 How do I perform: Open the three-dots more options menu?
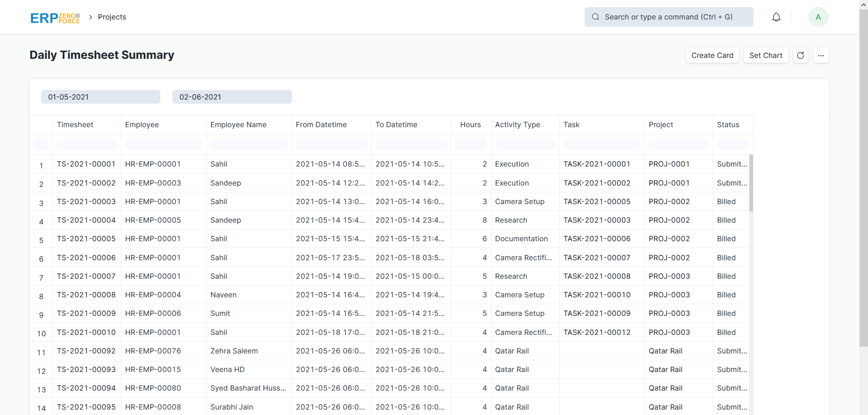[x=821, y=55]
